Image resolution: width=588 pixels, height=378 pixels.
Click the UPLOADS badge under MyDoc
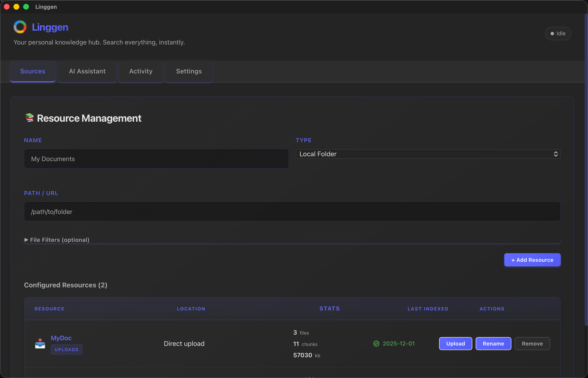tap(66, 349)
